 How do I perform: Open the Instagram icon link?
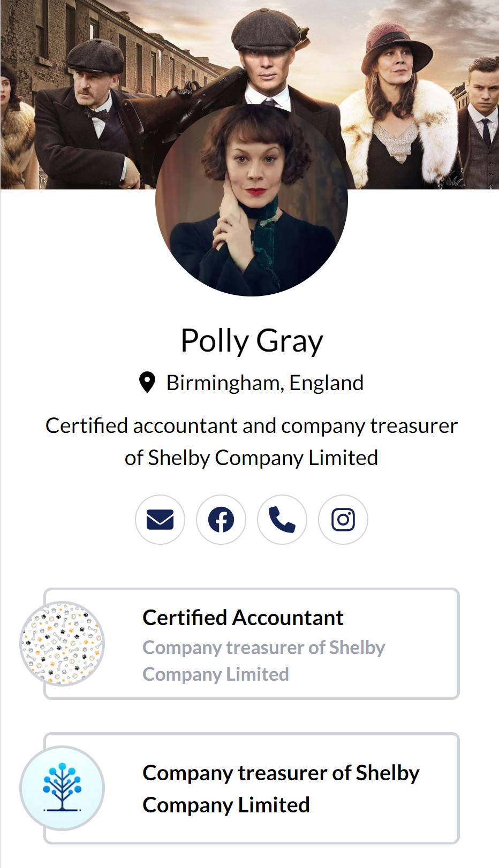pos(343,520)
